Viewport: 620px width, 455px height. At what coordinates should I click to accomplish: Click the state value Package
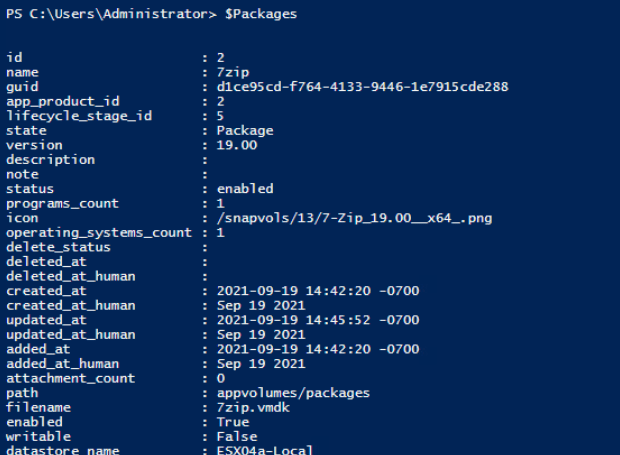[x=243, y=130]
